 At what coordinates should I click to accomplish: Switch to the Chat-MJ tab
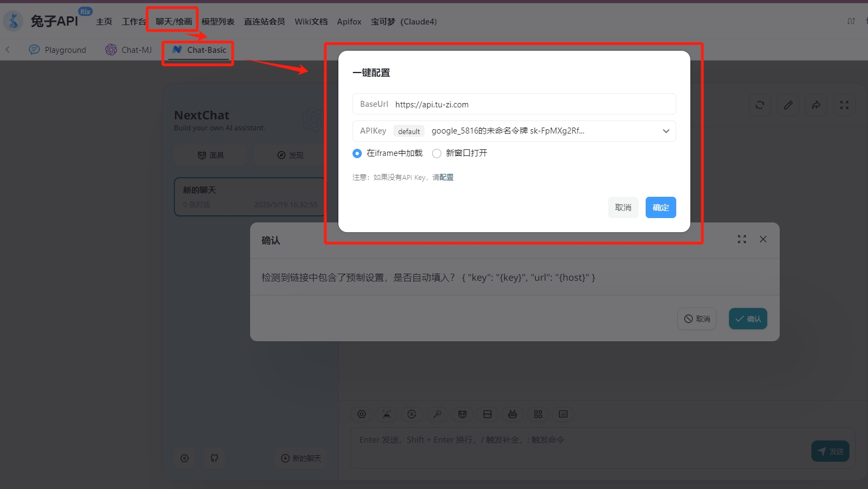129,50
